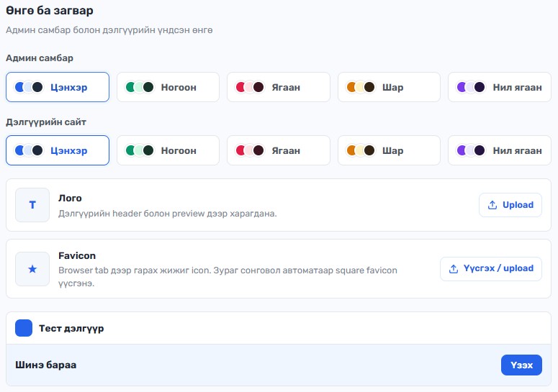Click the logo placeholder T icon
The image size is (558, 392).
[32, 205]
